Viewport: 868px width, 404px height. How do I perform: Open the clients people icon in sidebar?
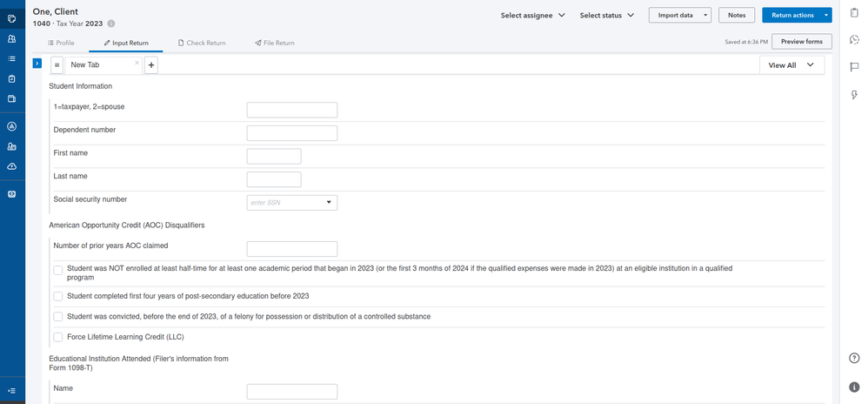click(11, 39)
